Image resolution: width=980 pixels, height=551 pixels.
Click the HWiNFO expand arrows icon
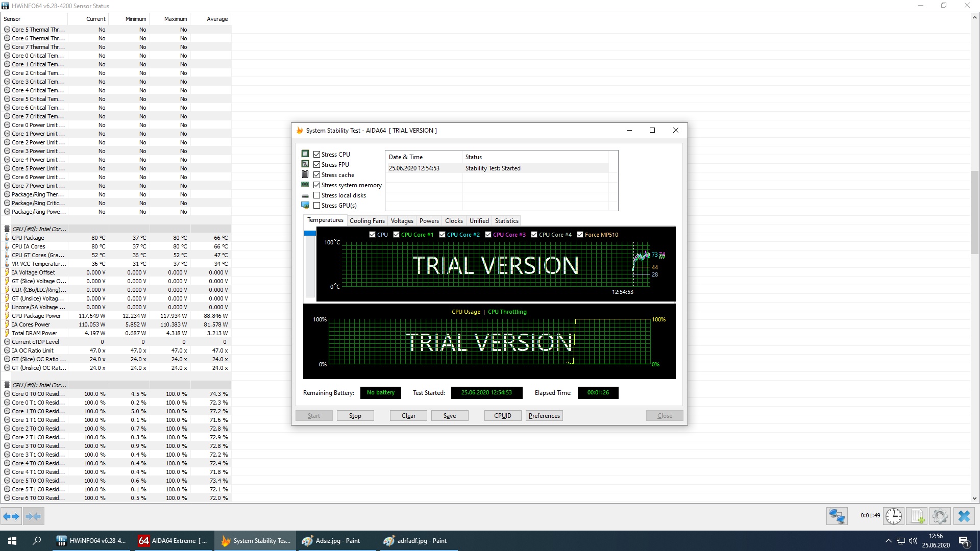tap(11, 516)
